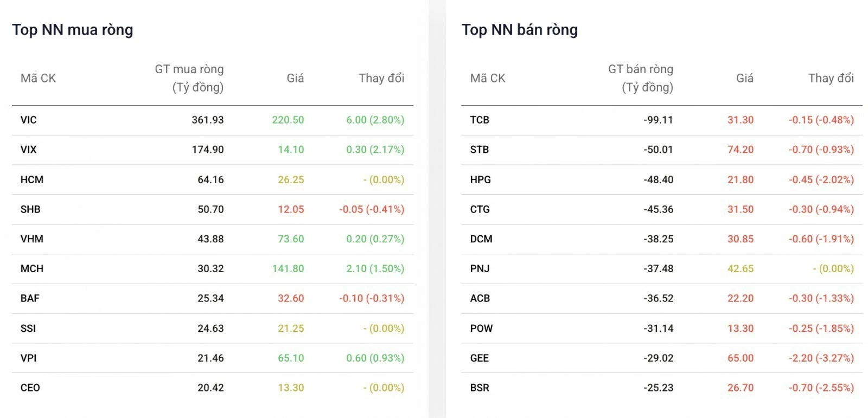
Task: Select the VHM stock ticker
Action: coord(32,239)
